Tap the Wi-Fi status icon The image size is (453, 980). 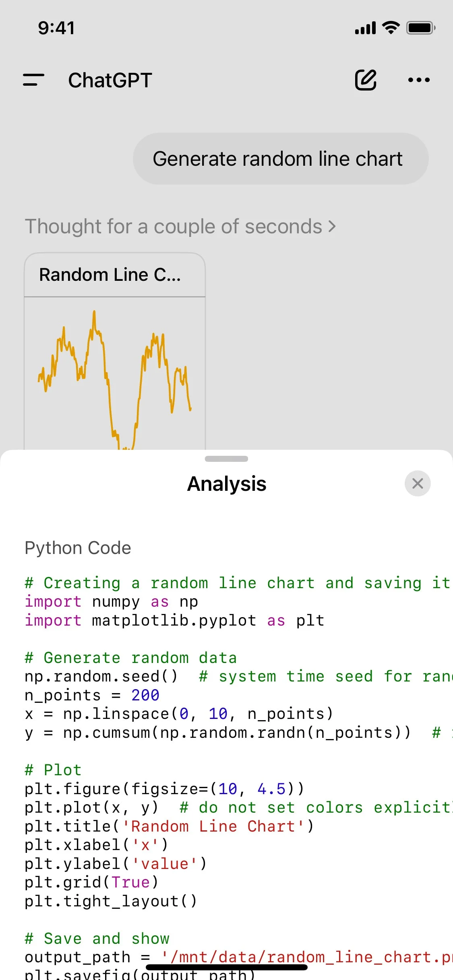tap(391, 28)
